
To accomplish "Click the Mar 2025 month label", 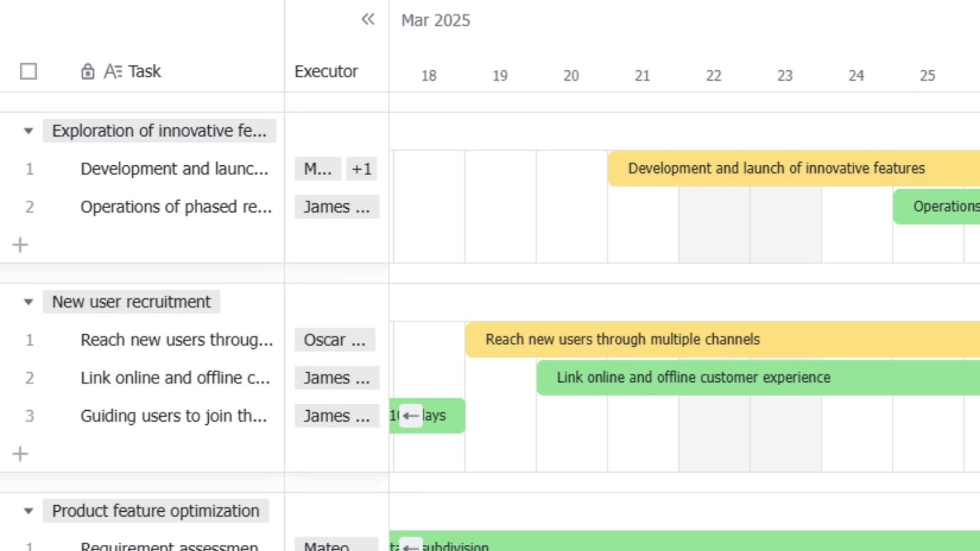I will (x=435, y=20).
